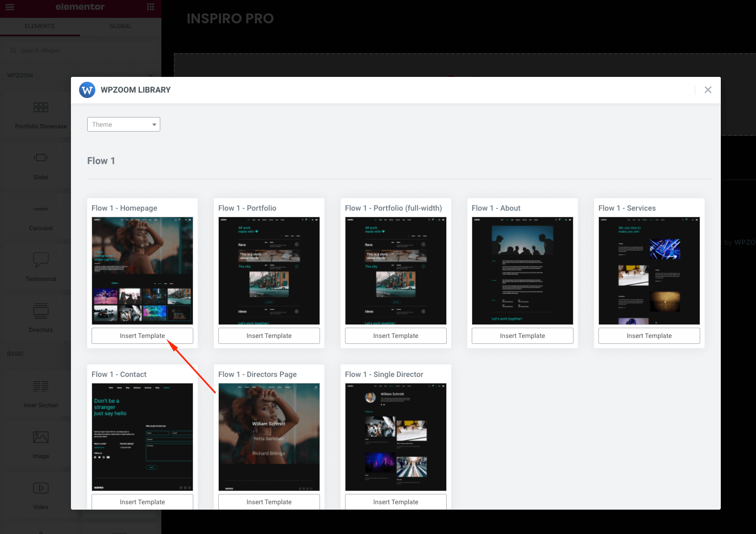Preview the Flow 1 - Single Director thumbnail
The image size is (756, 534).
point(396,437)
